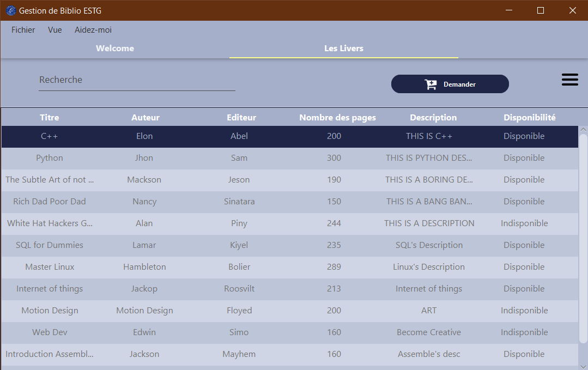The width and height of the screenshot is (588, 370).
Task: Open the Fichier menu
Action: [23, 30]
